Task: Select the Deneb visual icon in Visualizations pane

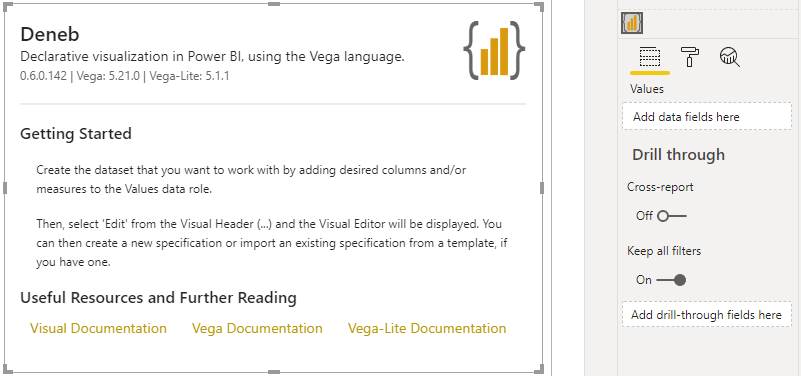Action: pos(632,23)
